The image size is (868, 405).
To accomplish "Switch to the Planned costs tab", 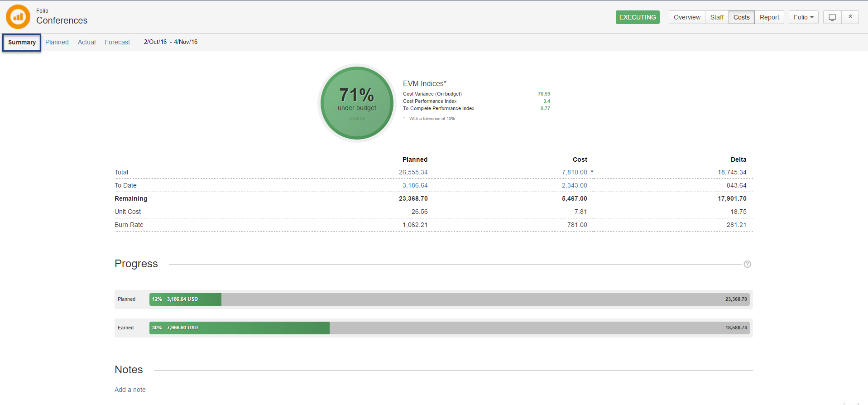I will click(x=57, y=42).
